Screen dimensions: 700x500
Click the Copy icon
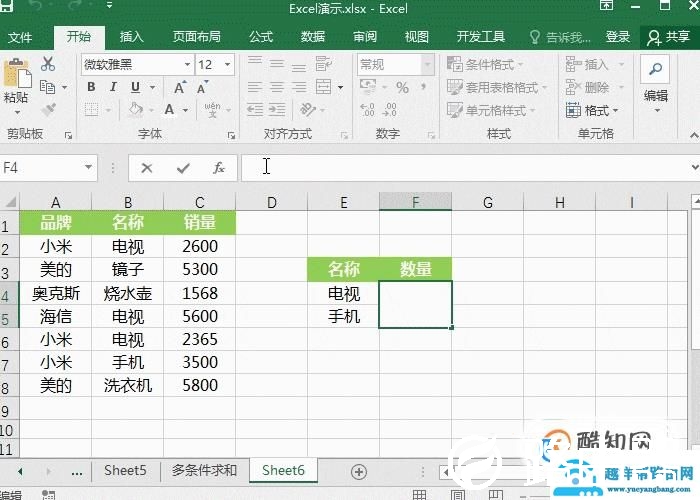tap(47, 87)
